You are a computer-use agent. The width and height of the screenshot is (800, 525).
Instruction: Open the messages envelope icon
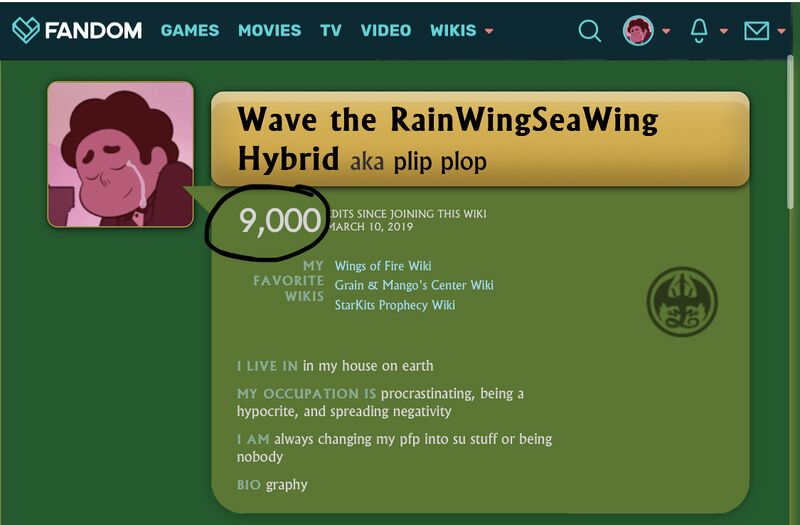coord(756,31)
